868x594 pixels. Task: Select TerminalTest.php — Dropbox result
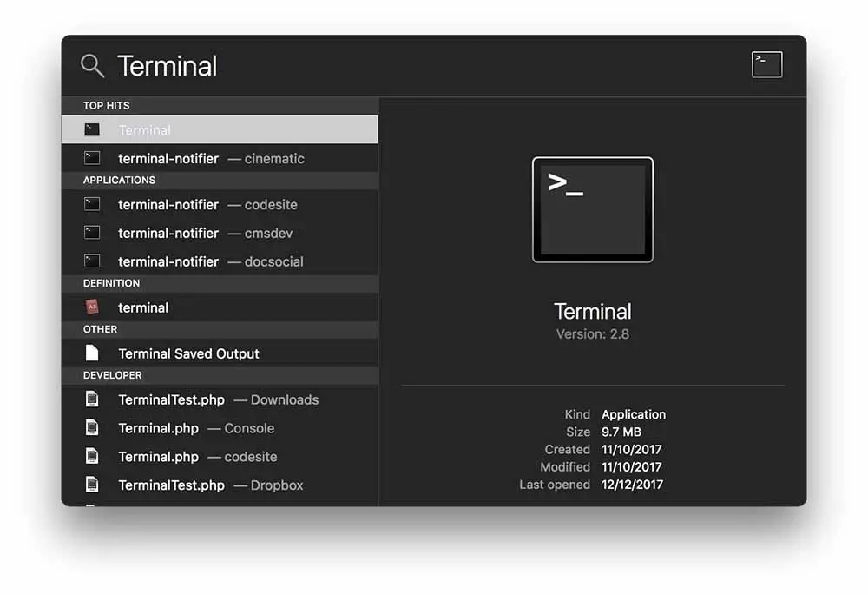220,485
